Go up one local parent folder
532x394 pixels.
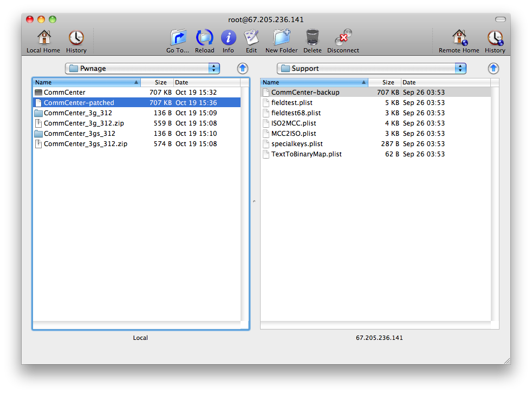click(x=243, y=68)
